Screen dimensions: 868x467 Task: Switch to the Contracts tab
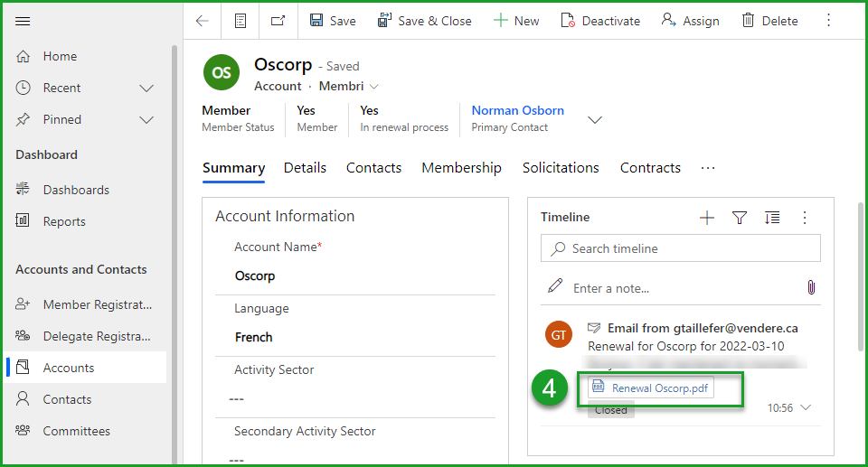click(650, 168)
